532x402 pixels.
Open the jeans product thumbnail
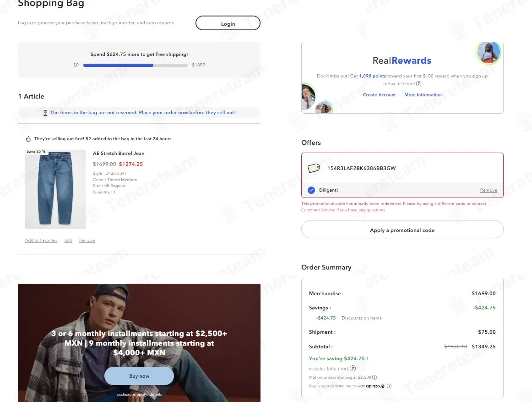coord(55,189)
